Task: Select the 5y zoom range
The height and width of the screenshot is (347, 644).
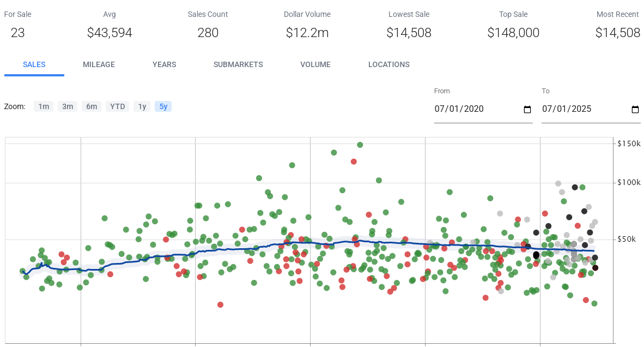Action: [x=163, y=106]
